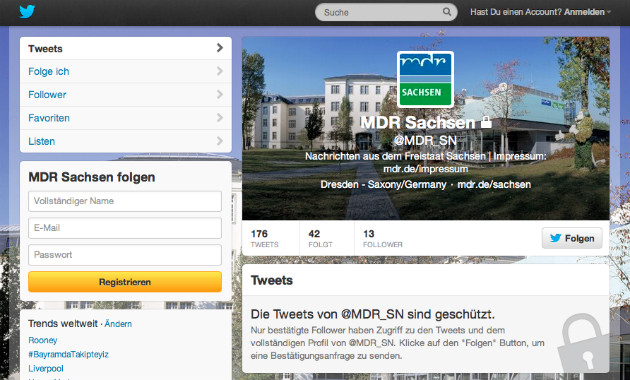630x380 pixels.
Task: Open the mdr.de/impressum link
Action: (425, 169)
